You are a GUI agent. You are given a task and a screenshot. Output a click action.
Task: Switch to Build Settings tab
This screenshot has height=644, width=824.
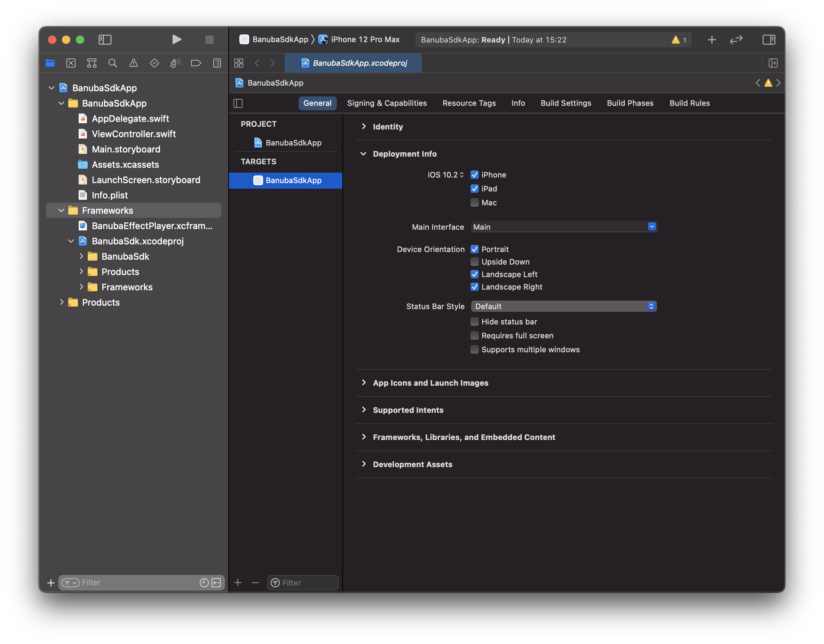coord(565,103)
